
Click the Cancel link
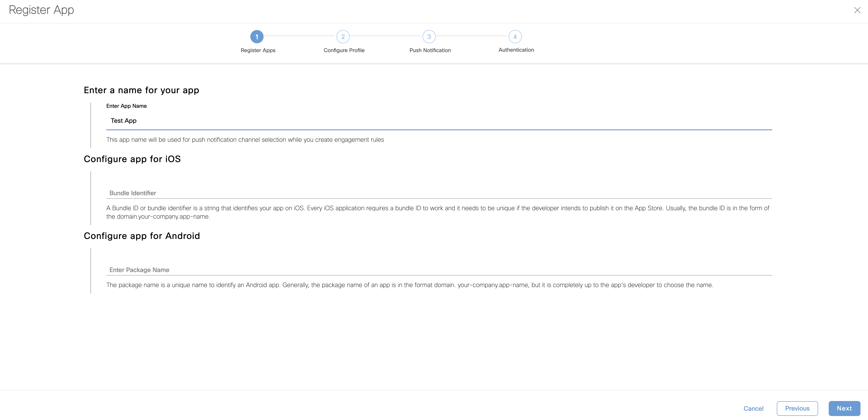point(753,409)
